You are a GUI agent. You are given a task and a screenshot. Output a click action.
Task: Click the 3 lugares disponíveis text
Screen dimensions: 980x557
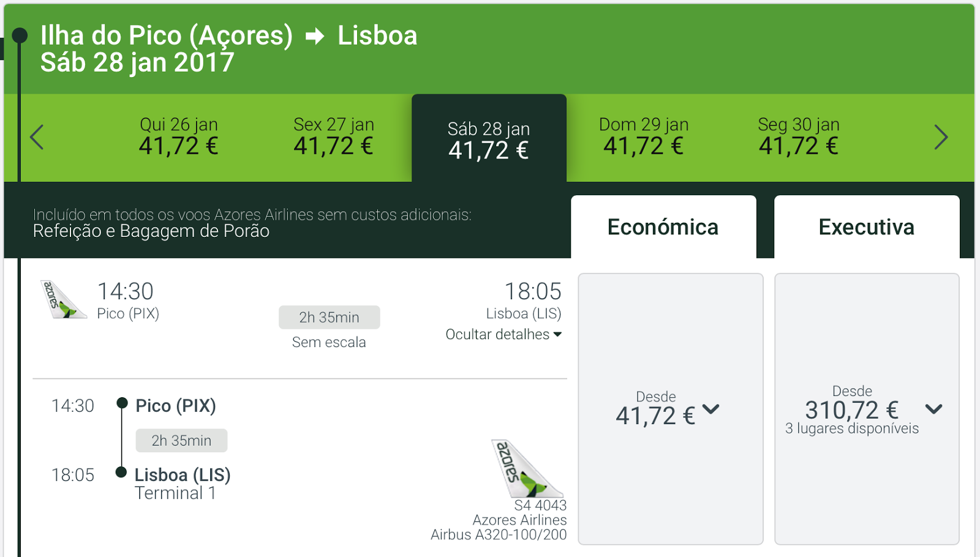[x=852, y=428]
